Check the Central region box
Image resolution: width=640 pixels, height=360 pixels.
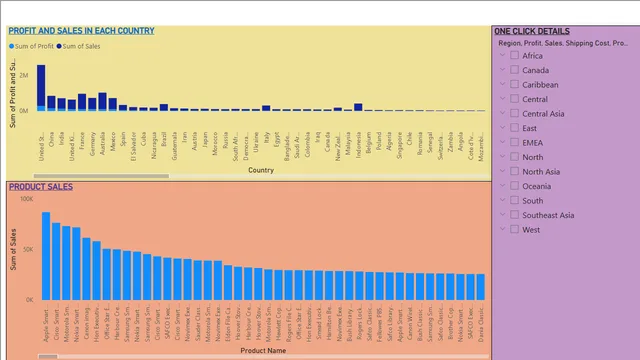point(514,99)
